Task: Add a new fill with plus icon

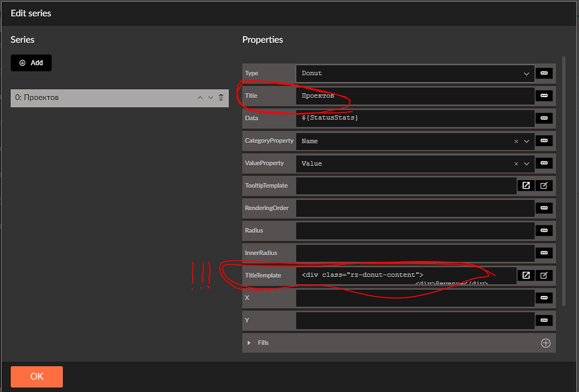Action: click(x=546, y=343)
